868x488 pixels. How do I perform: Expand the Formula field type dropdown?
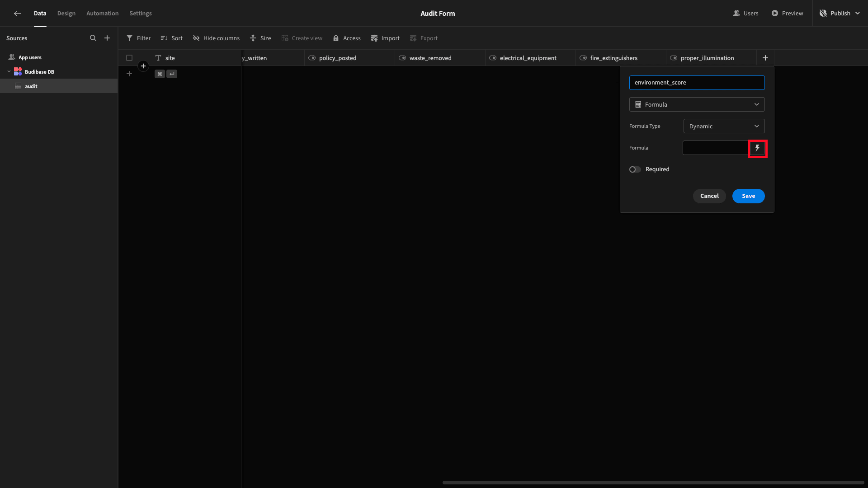(x=697, y=104)
